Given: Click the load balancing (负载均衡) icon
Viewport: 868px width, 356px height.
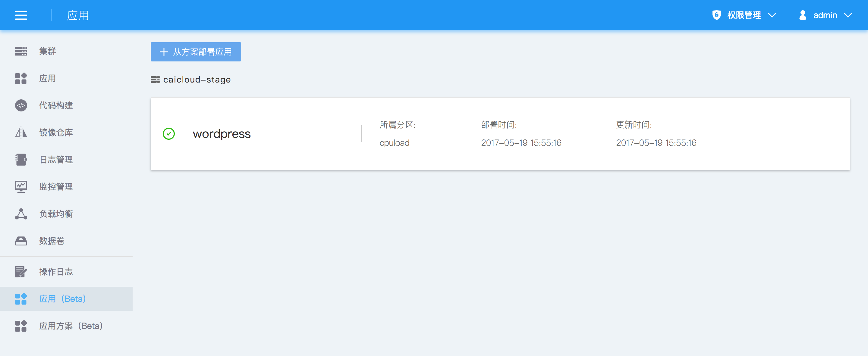Looking at the screenshot, I should tap(21, 214).
